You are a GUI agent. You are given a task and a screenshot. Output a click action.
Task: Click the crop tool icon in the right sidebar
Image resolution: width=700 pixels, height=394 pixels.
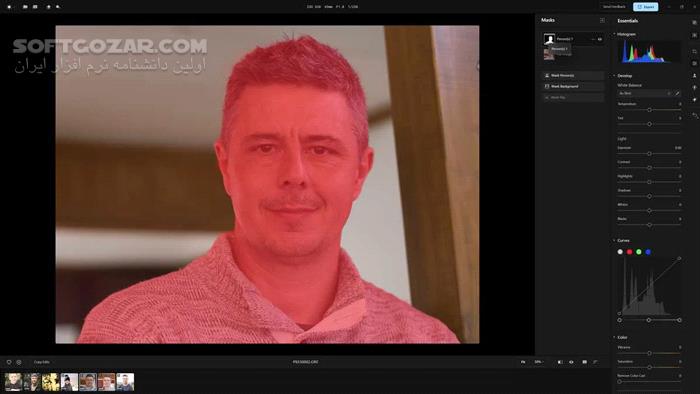click(695, 52)
